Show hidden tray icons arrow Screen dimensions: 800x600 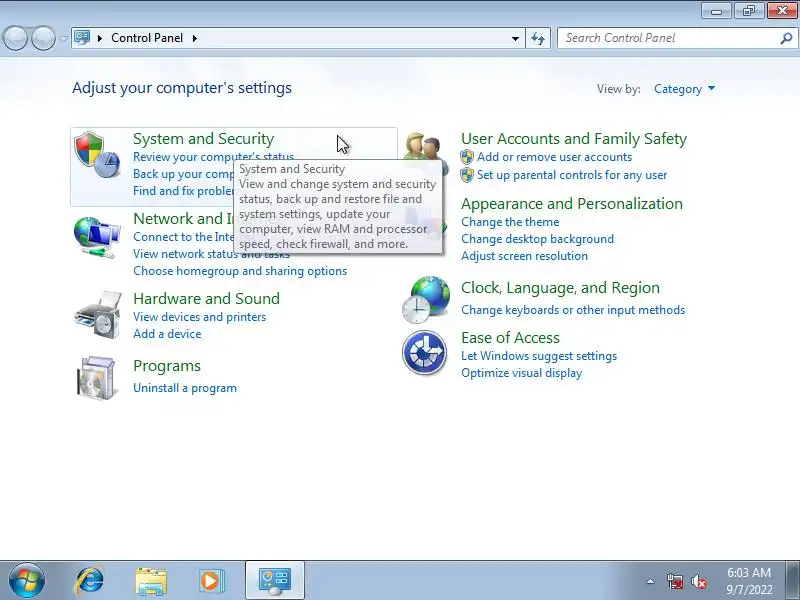[651, 581]
